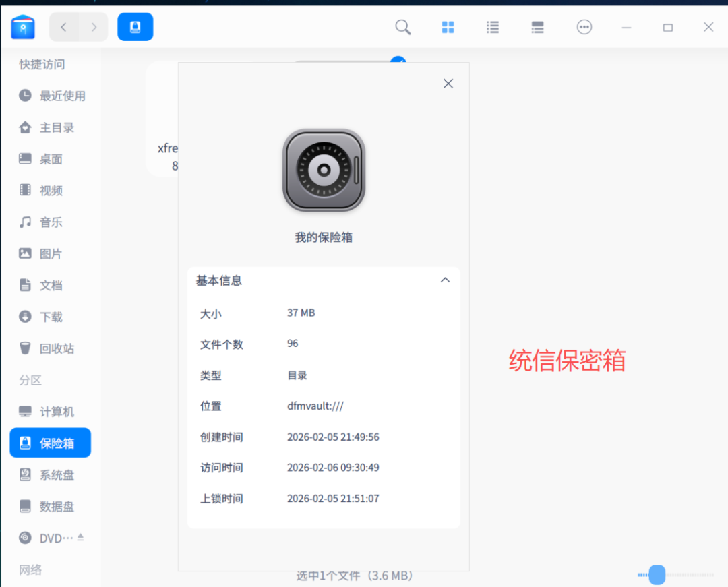Select 计算机 in sidebar
Screen dimensions: 728x587
tap(51, 412)
